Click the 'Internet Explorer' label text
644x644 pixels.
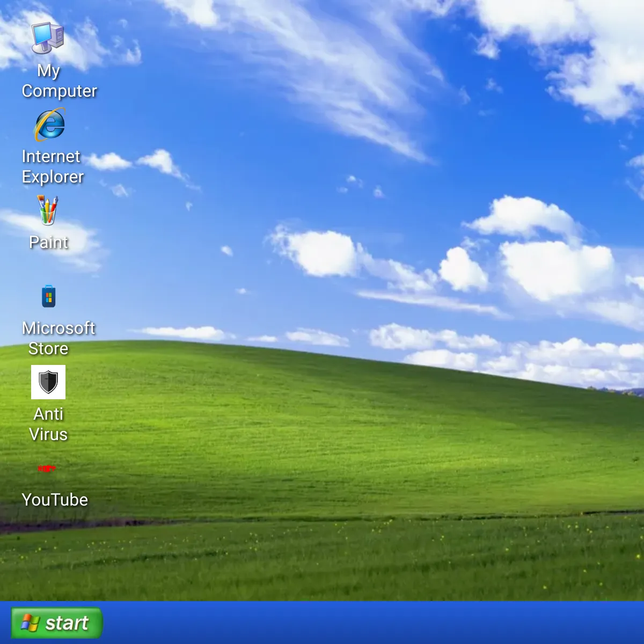coord(52,166)
